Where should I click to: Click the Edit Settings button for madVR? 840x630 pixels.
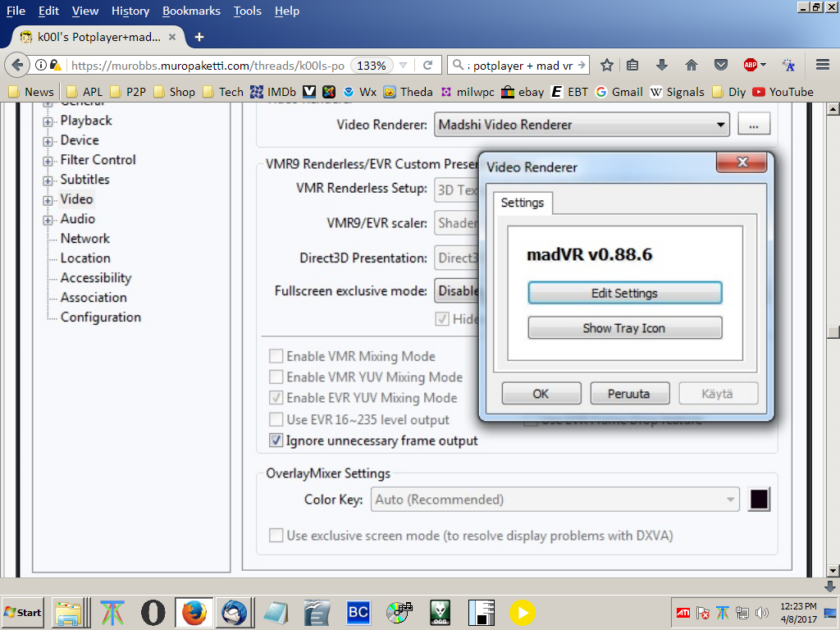[624, 293]
